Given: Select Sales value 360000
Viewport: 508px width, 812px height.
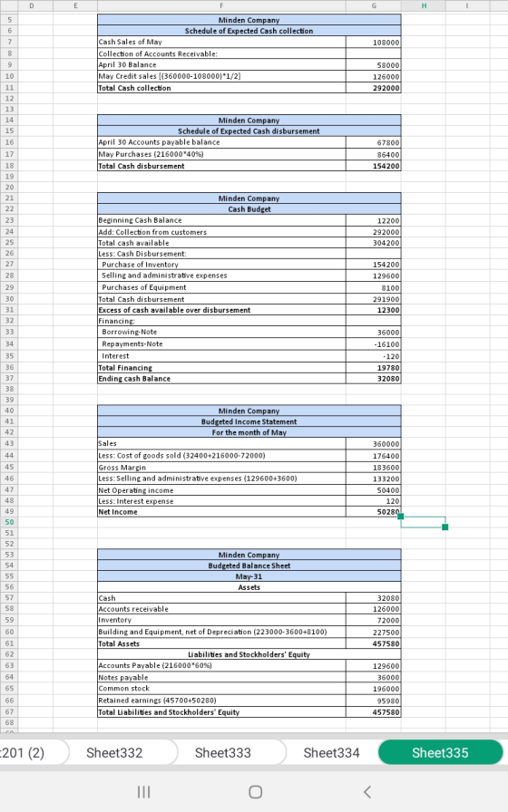Looking at the screenshot, I should 373,444.
